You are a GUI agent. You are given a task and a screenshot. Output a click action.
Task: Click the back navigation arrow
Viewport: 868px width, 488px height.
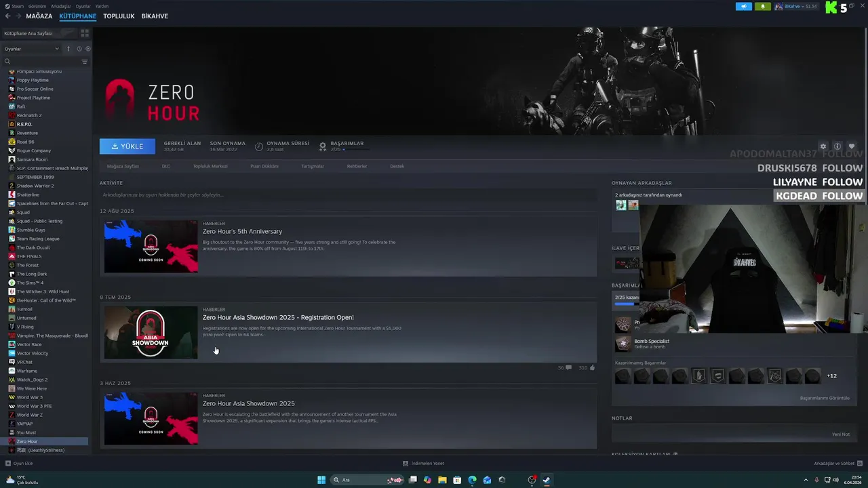[7, 16]
